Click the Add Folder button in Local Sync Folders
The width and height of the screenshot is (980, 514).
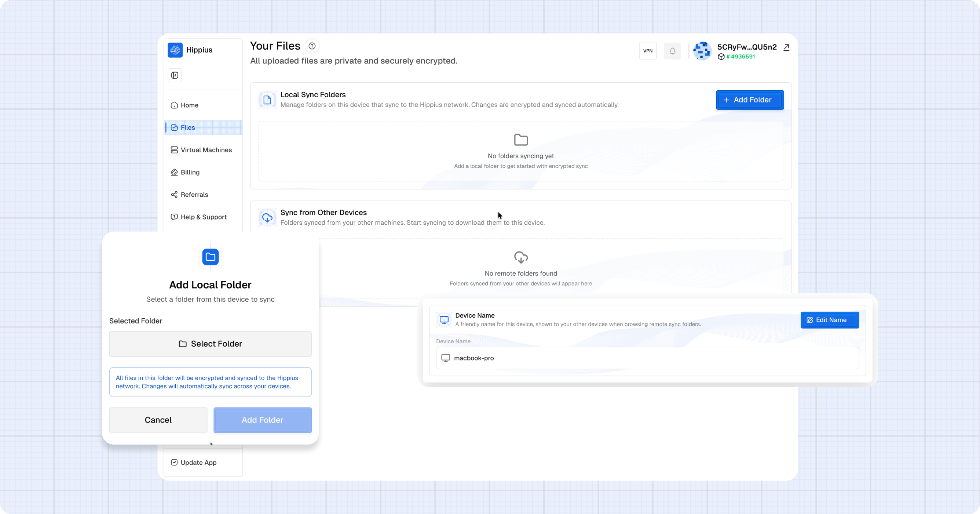coord(749,100)
